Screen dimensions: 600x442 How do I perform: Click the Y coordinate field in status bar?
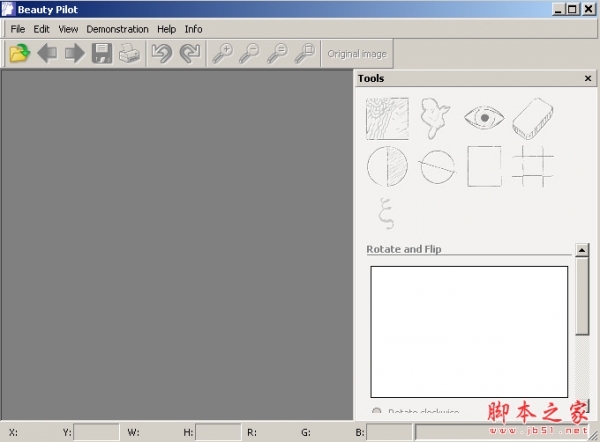(96, 432)
